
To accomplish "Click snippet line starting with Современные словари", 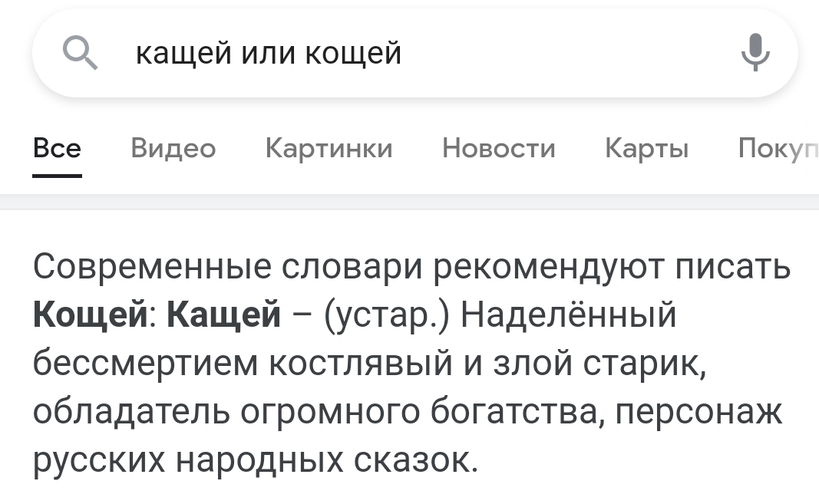I will (x=411, y=266).
